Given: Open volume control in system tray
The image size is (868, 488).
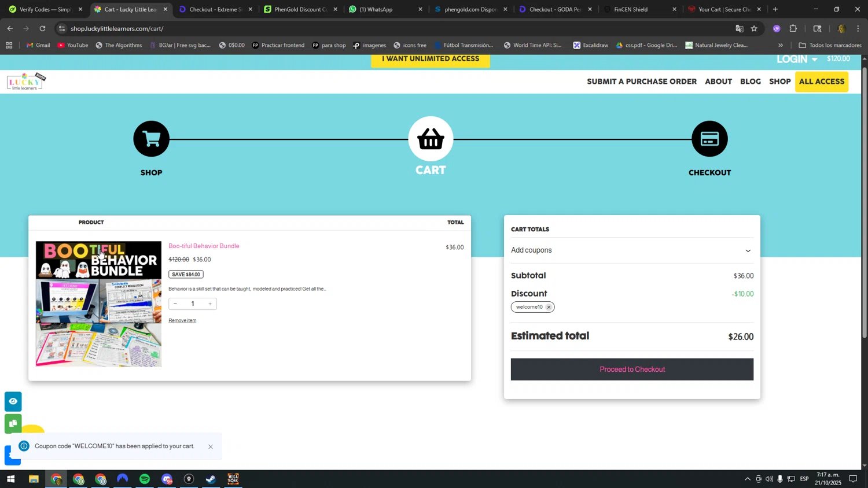Looking at the screenshot, I should (769, 479).
